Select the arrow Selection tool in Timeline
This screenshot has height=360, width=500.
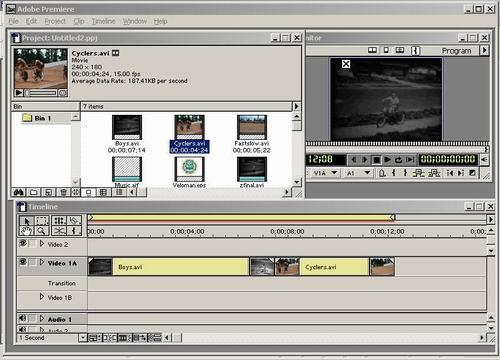26,221
